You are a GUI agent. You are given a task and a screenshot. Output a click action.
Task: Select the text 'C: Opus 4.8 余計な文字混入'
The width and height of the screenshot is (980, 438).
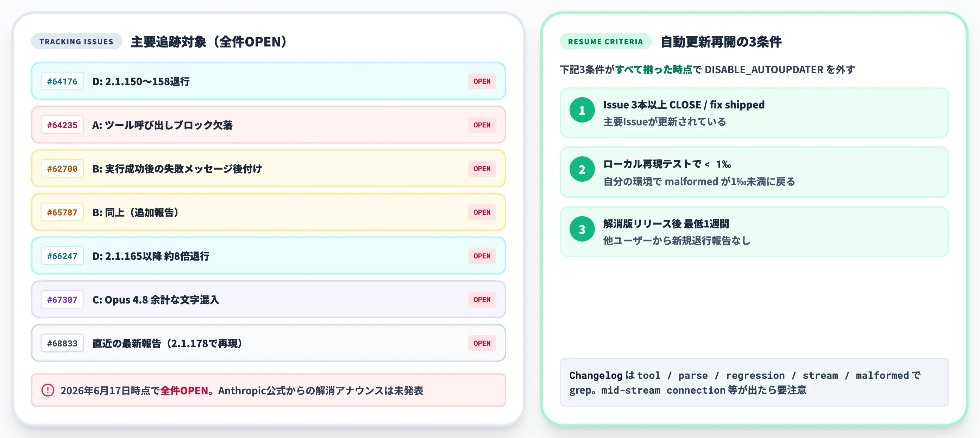(x=156, y=300)
